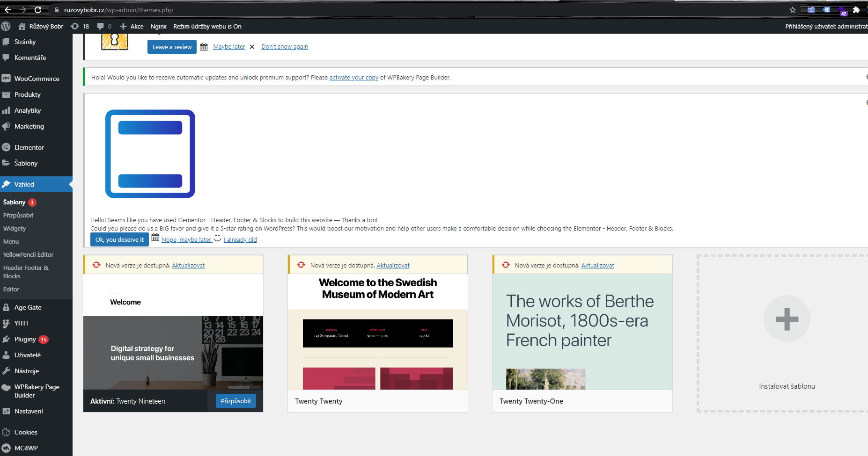Click Nope, maybe later link
This screenshot has height=456, width=868.
(187, 240)
